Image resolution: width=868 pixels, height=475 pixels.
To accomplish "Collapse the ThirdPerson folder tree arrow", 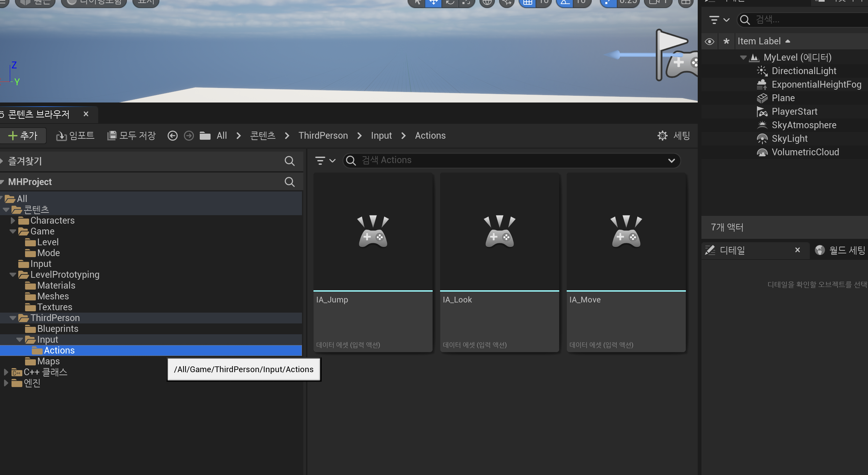I will 13,318.
